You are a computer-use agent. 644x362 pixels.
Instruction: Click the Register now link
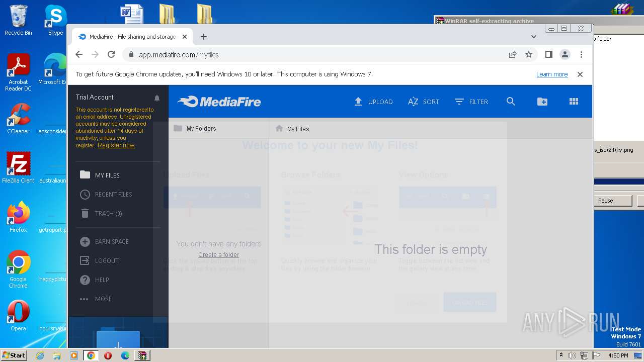point(116,145)
